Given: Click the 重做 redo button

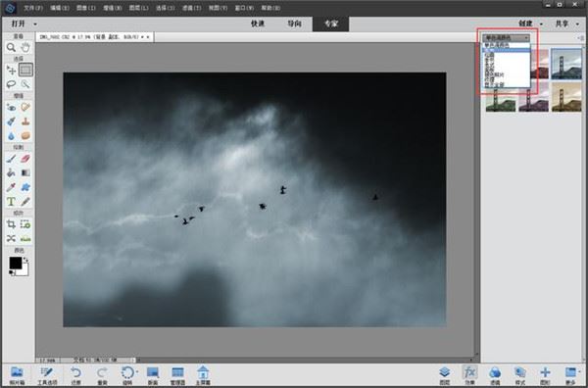Looking at the screenshot, I should coord(102,376).
